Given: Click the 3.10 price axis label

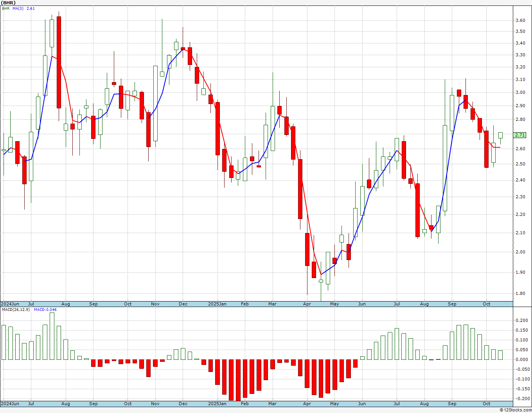Looking at the screenshot, I should coord(520,79).
